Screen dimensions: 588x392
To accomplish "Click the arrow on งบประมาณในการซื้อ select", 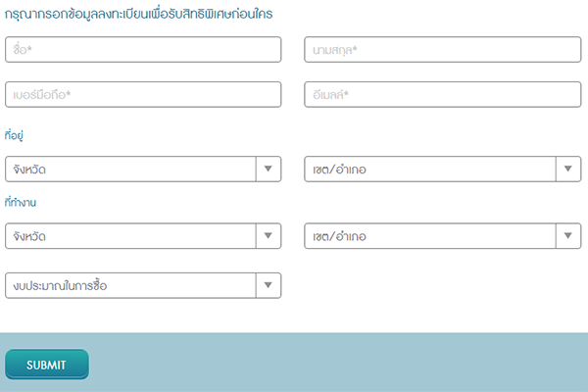I will click(269, 285).
